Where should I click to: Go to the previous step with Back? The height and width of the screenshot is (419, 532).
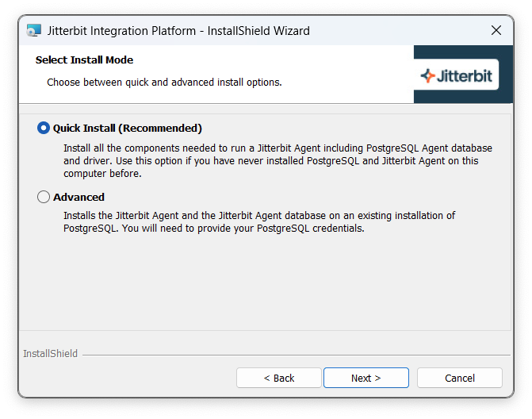point(279,378)
